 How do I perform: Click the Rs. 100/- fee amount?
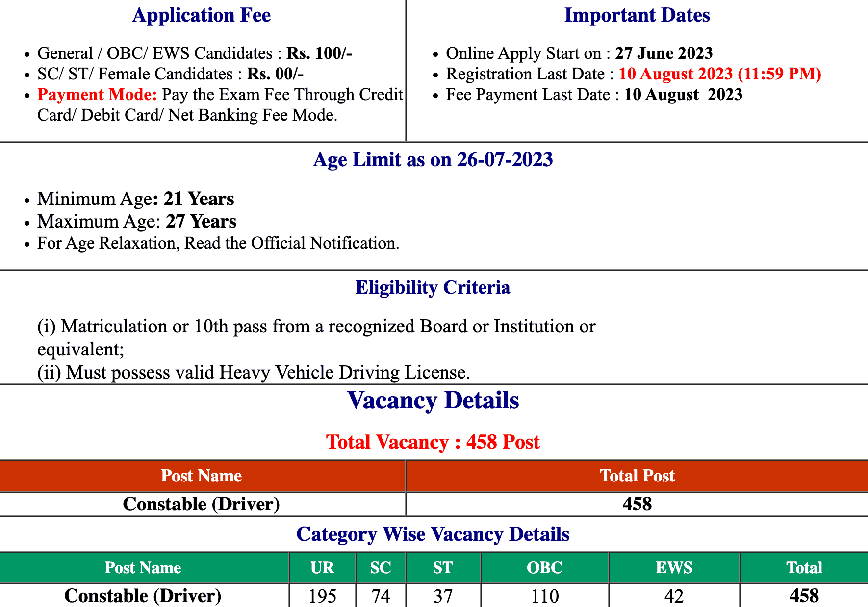tap(319, 53)
